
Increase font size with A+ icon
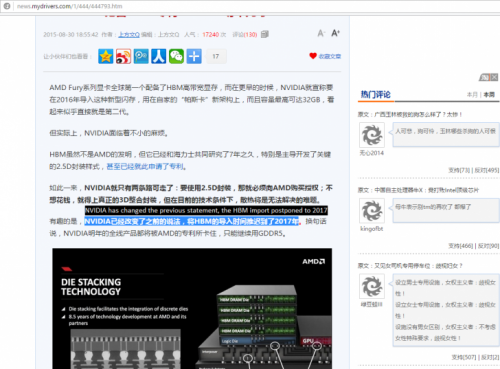point(335,33)
